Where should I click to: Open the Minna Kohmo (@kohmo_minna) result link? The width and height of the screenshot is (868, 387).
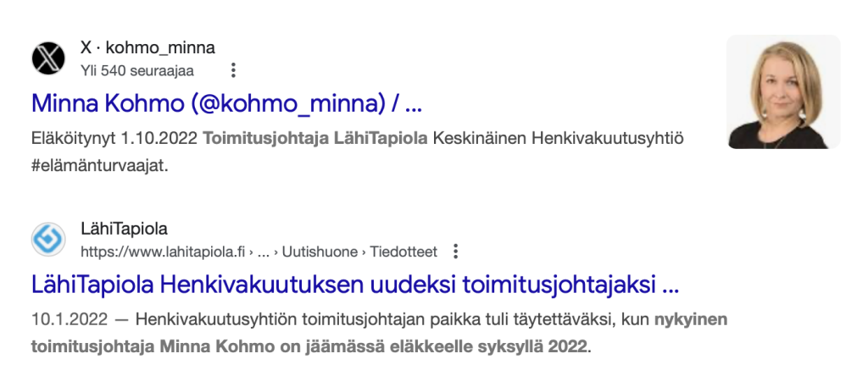point(226,103)
